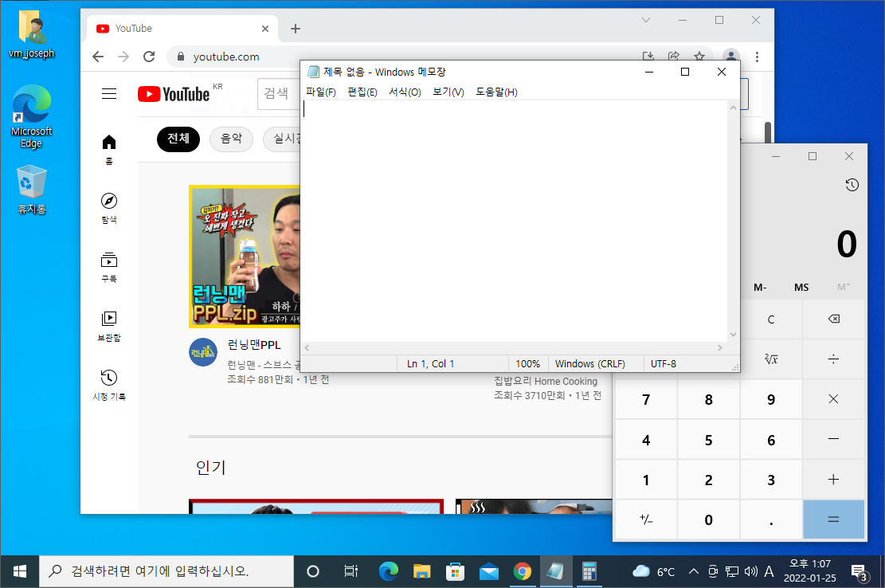Click the YouTube search box
The width and height of the screenshot is (885, 588).
pyautogui.click(x=279, y=93)
